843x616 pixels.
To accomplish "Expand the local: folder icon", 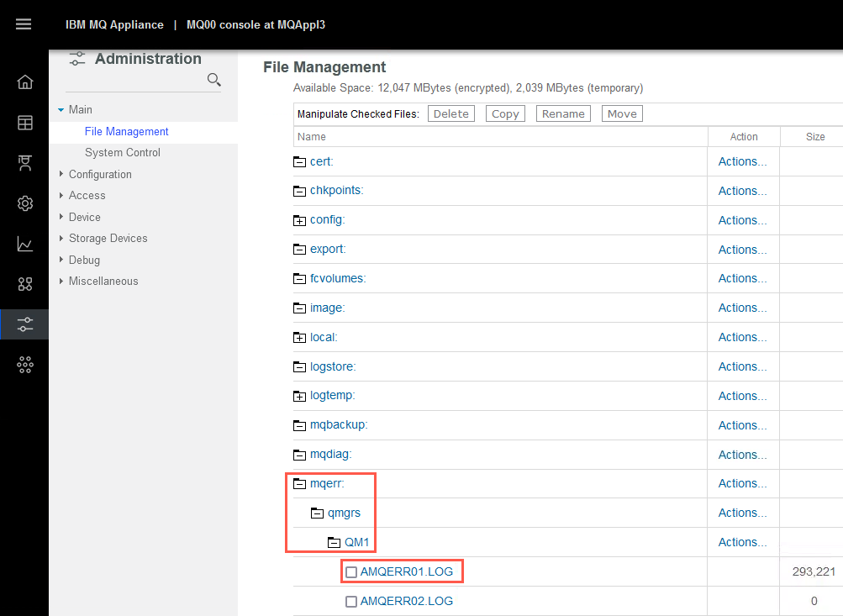I will click(x=299, y=338).
